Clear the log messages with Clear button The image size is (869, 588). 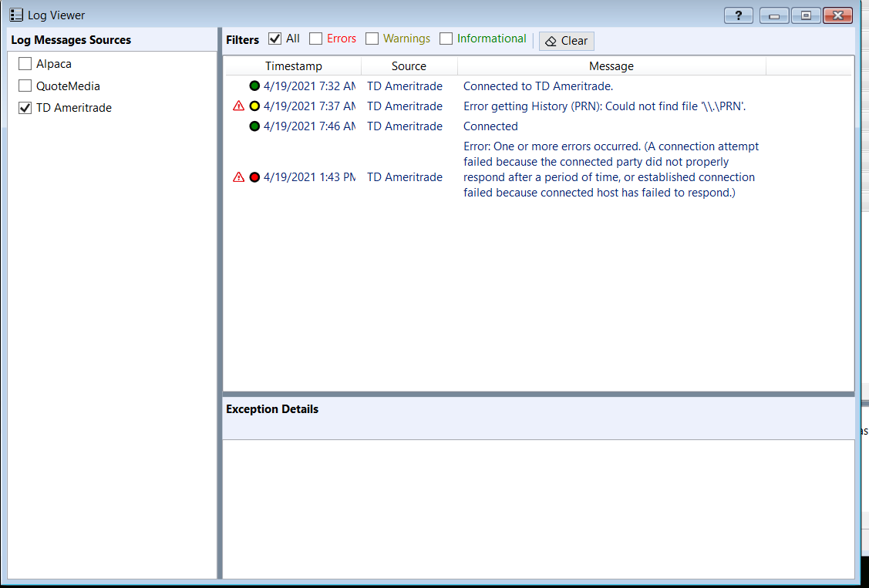tap(567, 41)
